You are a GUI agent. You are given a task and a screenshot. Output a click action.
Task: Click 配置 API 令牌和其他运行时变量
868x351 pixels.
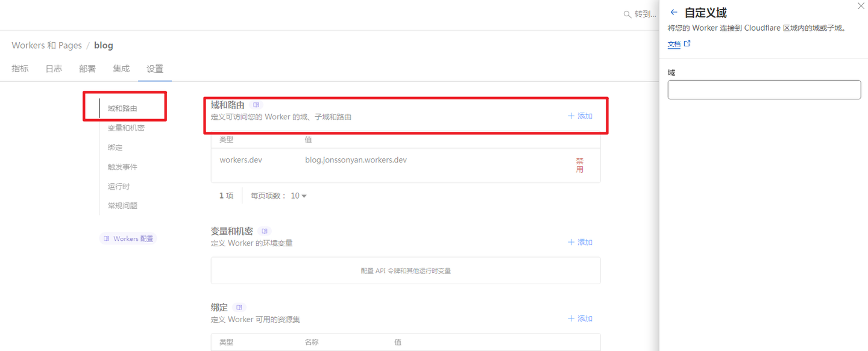(x=405, y=270)
